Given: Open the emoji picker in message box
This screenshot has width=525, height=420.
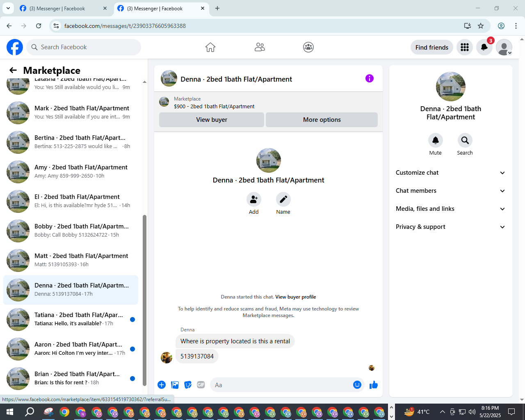Looking at the screenshot, I should (x=357, y=385).
